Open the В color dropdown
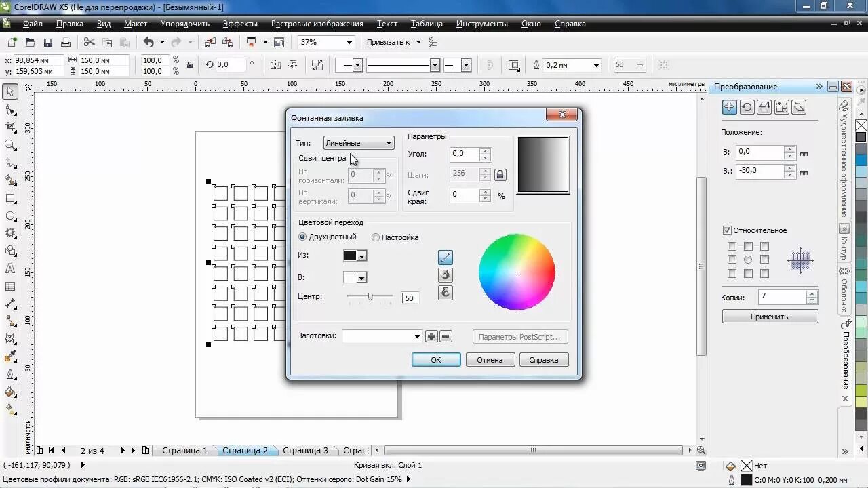 click(362, 277)
